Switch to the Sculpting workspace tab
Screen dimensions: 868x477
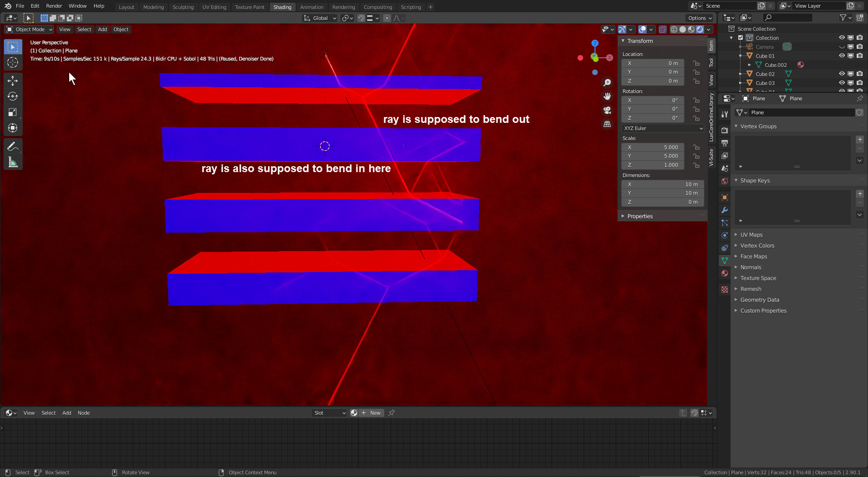[x=183, y=7]
